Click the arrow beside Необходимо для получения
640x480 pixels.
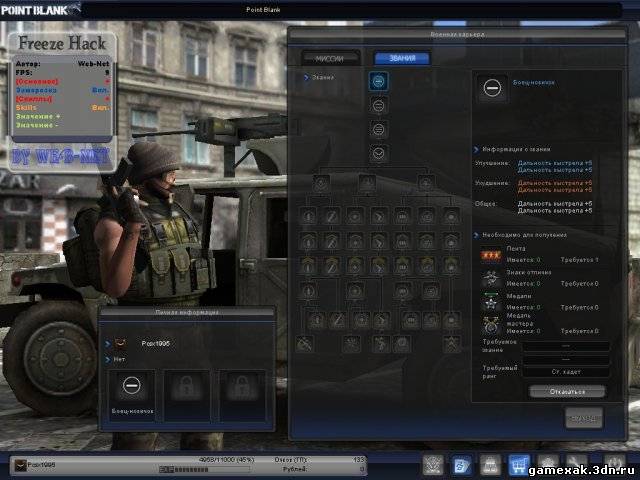point(476,235)
